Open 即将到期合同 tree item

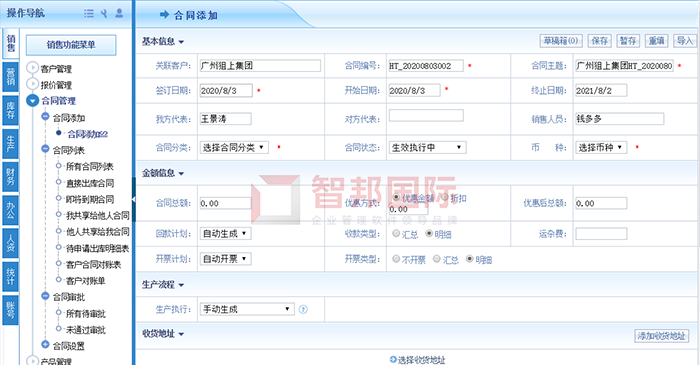tap(90, 199)
